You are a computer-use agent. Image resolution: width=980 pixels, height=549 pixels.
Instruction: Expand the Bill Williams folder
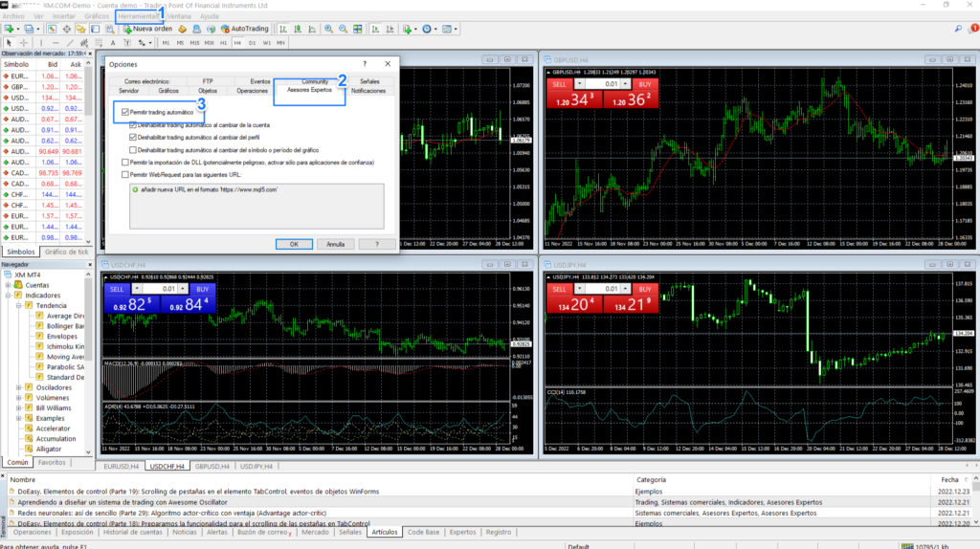click(19, 407)
